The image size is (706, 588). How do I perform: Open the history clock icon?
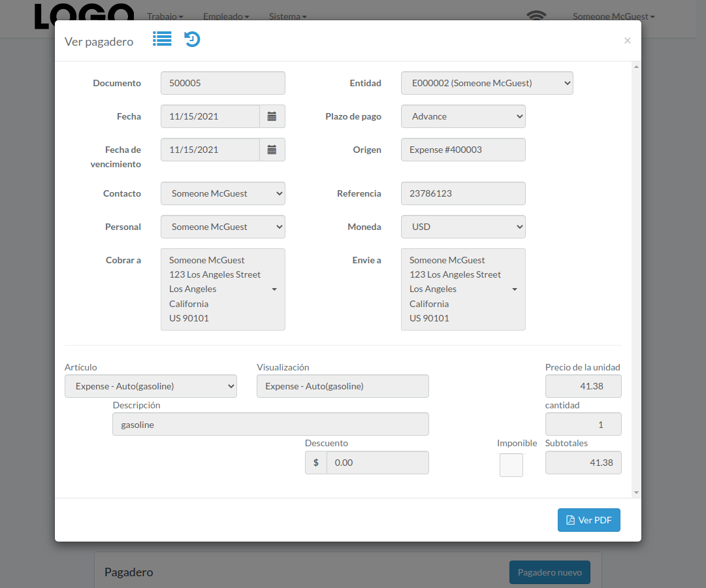192,39
